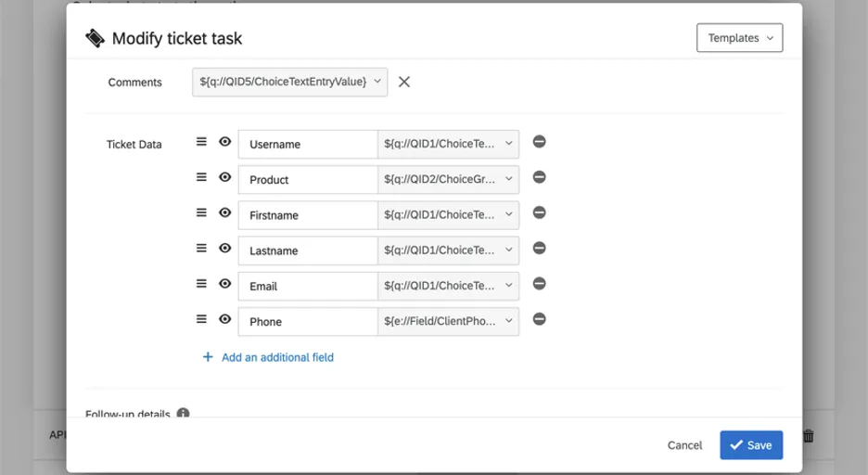Screen dimensions: 868x475
Task: Click the trash icon behind the dialog
Action: pyautogui.click(x=809, y=435)
